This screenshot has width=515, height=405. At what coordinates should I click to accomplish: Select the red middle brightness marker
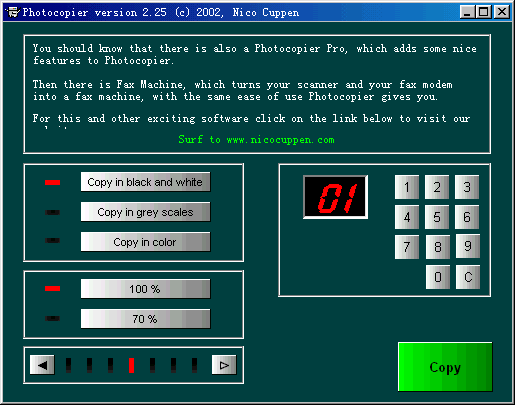[x=131, y=365]
